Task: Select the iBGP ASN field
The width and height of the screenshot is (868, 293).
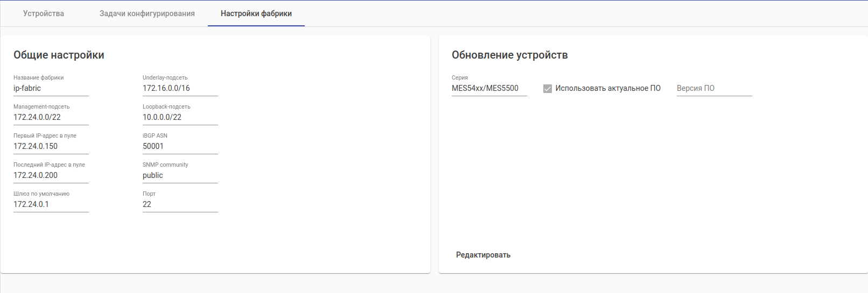Action: [x=180, y=146]
